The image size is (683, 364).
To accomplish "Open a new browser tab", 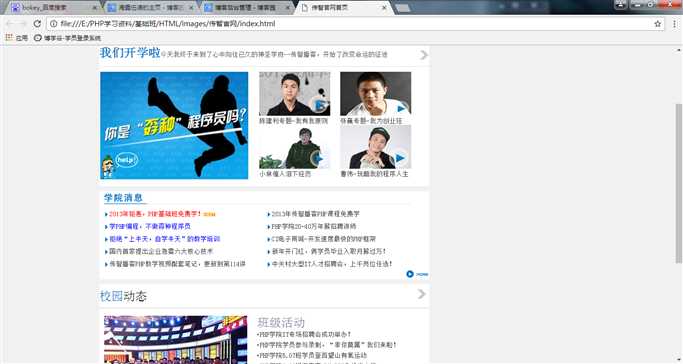I will click(x=403, y=8).
